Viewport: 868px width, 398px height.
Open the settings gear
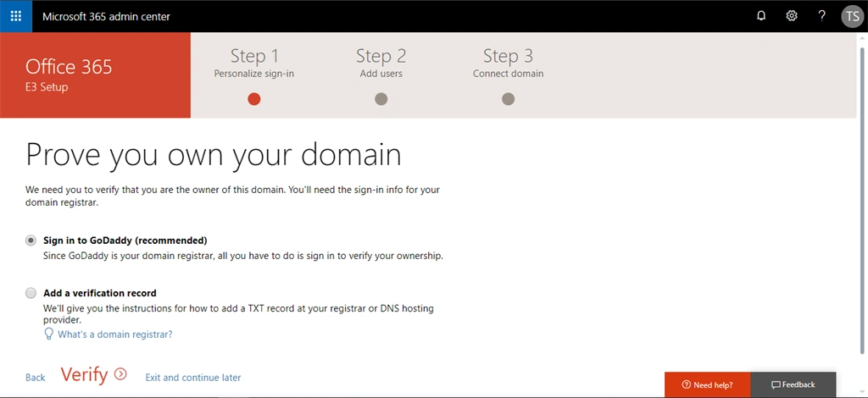(x=792, y=16)
